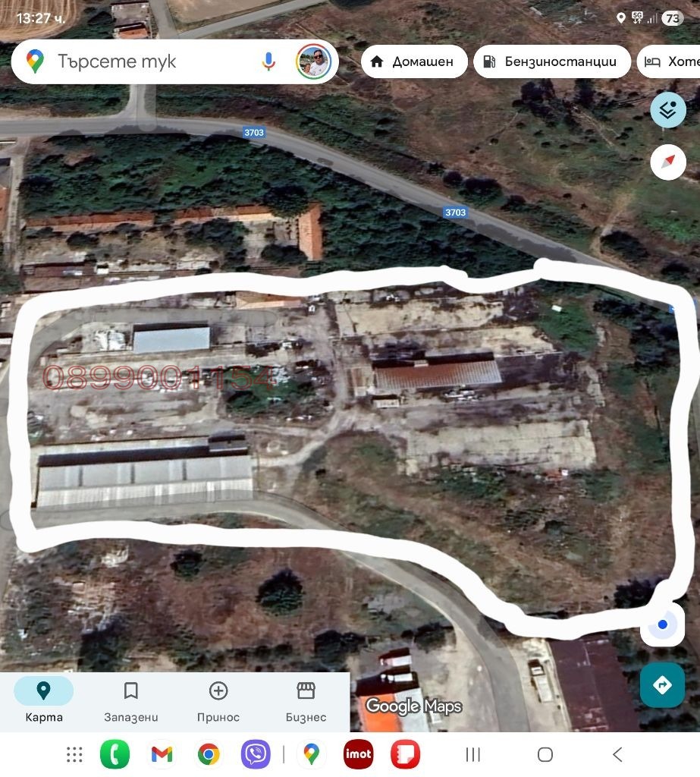Tap the compass orientation button
Screen dimensions: 700x777
pyautogui.click(x=667, y=162)
